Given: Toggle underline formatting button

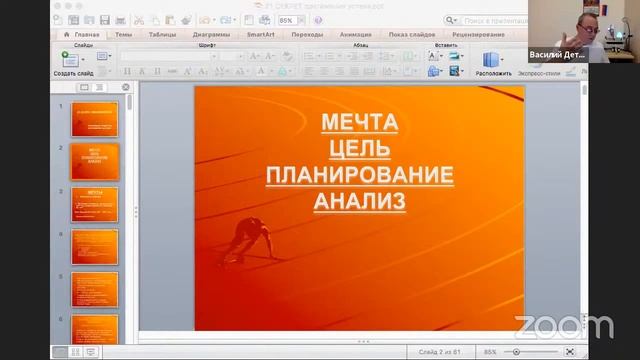Looking at the screenshot, I should [157, 71].
